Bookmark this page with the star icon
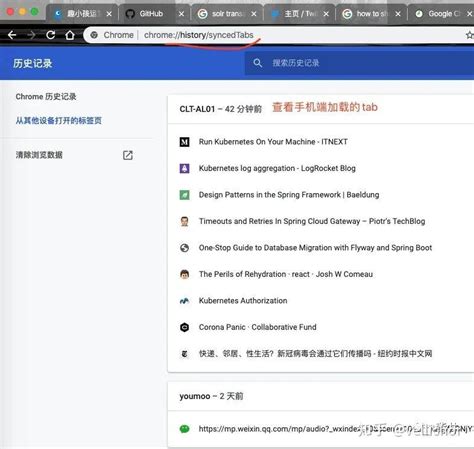The width and height of the screenshot is (474, 449). pos(469,35)
